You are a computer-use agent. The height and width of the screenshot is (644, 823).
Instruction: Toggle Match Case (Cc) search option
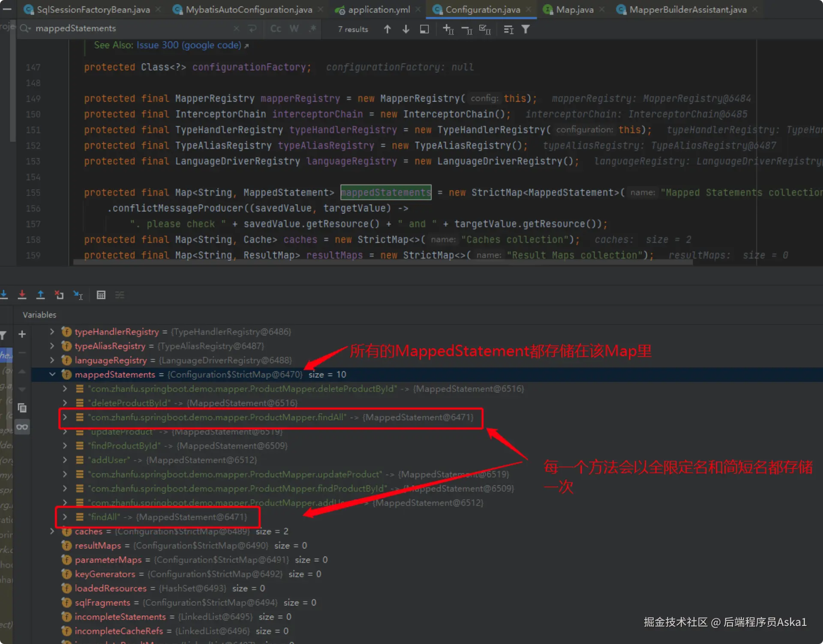(x=276, y=29)
